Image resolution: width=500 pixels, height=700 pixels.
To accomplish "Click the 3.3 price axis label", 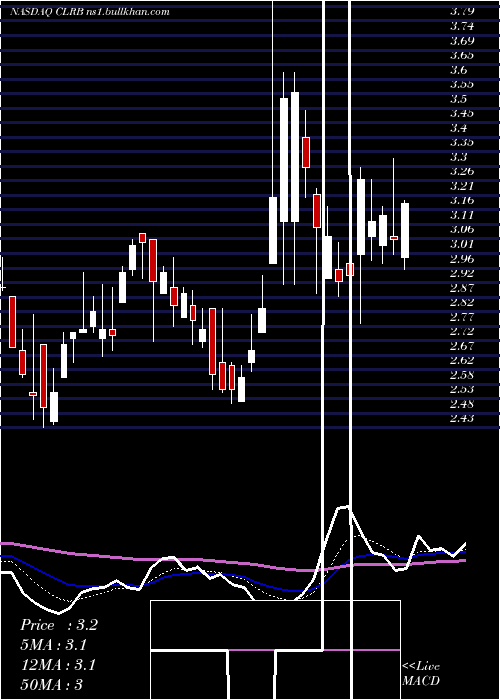I will tap(458, 157).
